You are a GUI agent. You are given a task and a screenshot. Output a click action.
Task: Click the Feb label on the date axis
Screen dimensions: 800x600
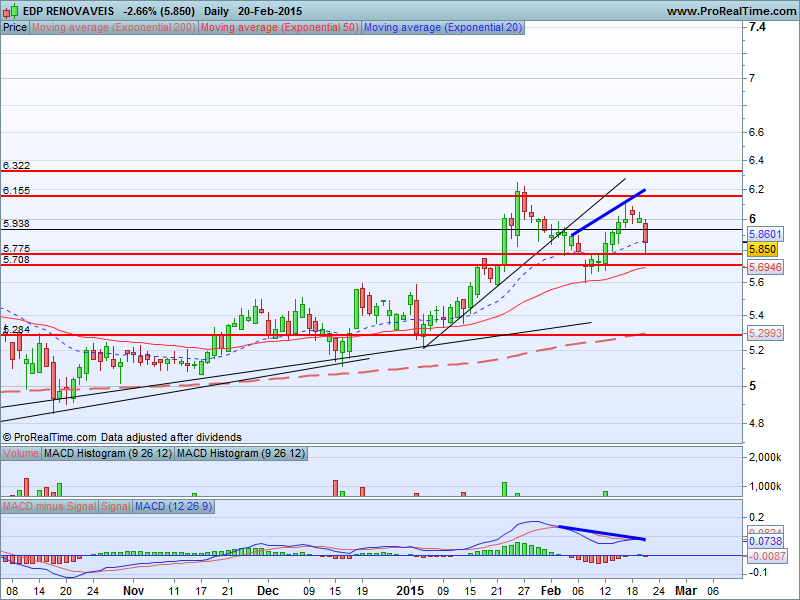(x=551, y=591)
